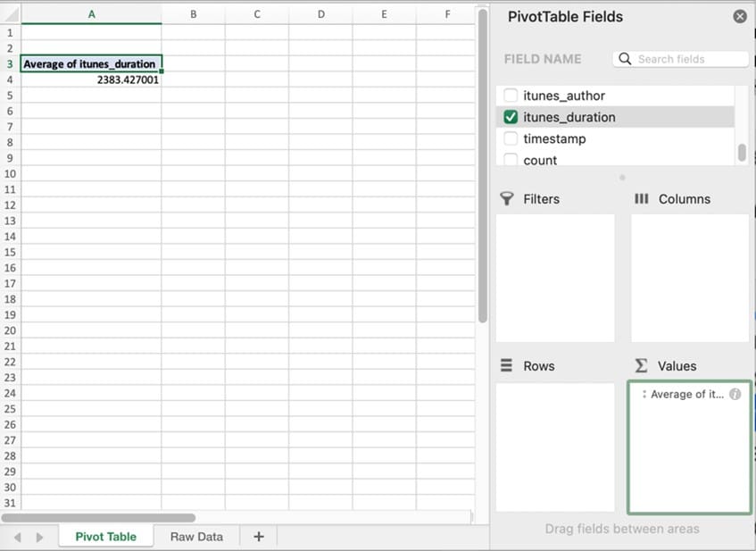Click the Rows area icon
Image resolution: width=756 pixels, height=551 pixels.
(506, 365)
